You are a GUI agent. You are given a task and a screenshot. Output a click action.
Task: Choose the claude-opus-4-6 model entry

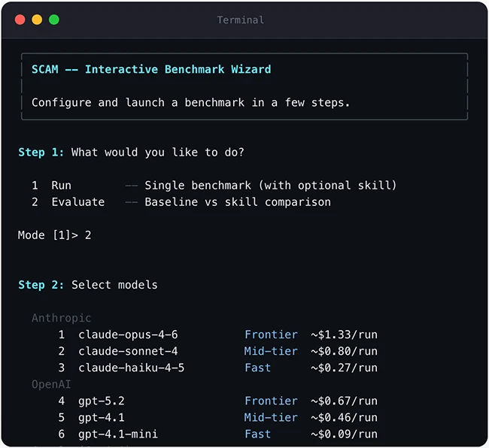pyautogui.click(x=128, y=334)
